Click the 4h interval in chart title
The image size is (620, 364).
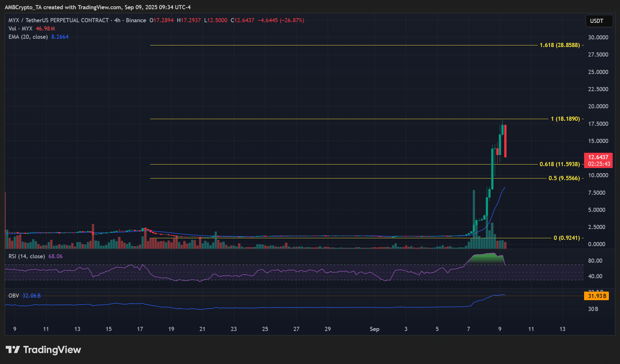pyautogui.click(x=117, y=20)
